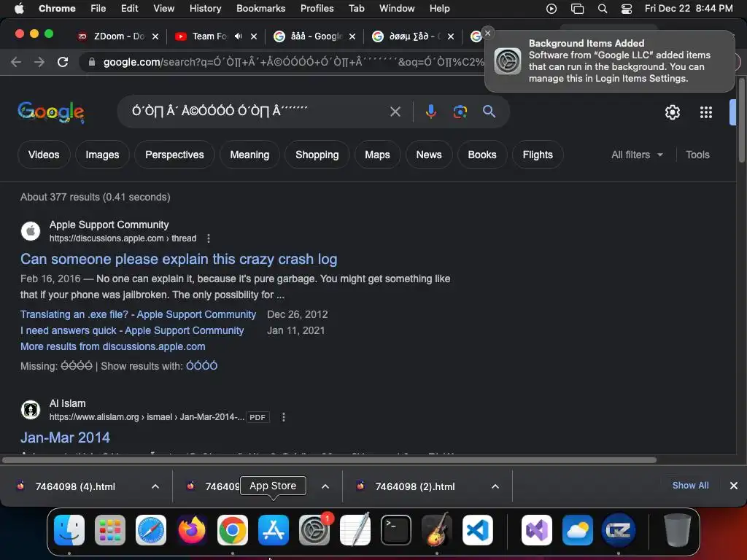
Task: Open the Bookmarks menu
Action: 260,9
